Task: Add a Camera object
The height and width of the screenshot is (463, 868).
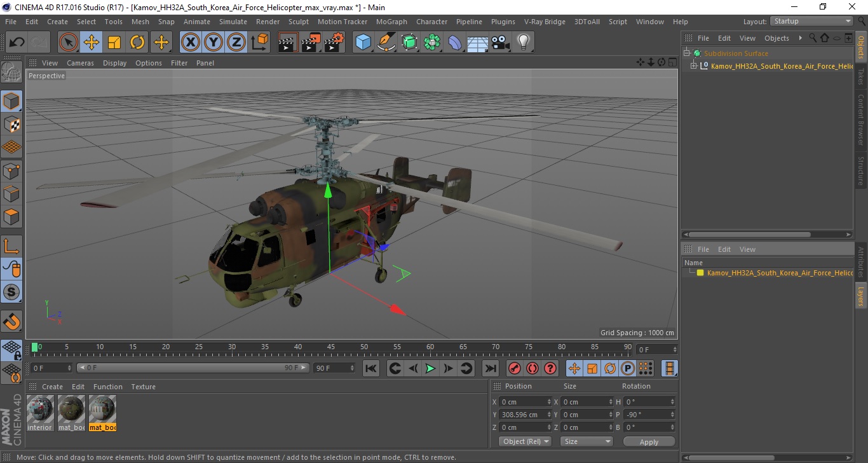Action: pyautogui.click(x=501, y=43)
